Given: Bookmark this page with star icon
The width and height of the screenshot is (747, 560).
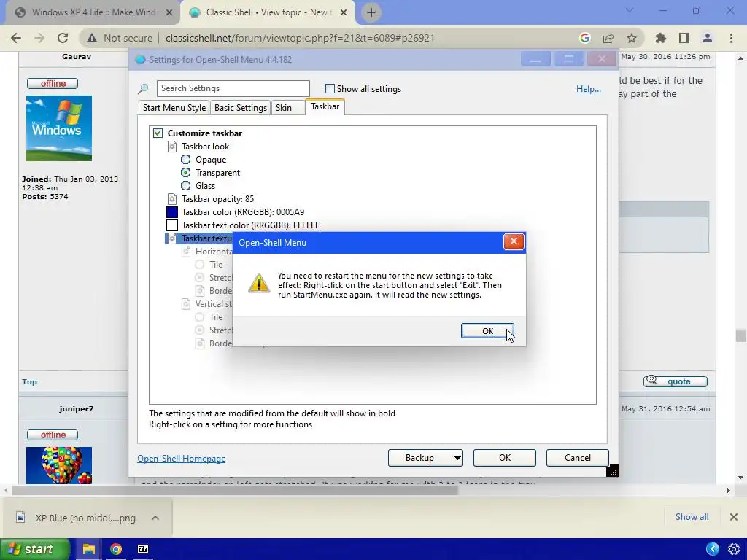Looking at the screenshot, I should pyautogui.click(x=632, y=38).
